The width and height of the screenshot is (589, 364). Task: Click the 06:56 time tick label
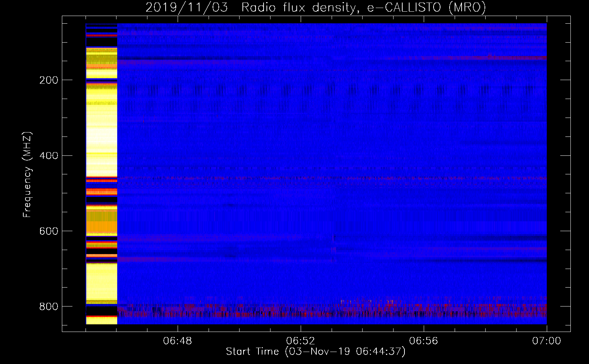click(x=424, y=341)
